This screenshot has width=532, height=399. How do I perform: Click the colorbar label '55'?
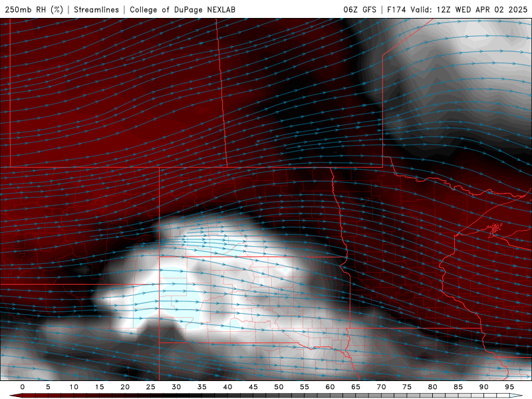tap(305, 387)
